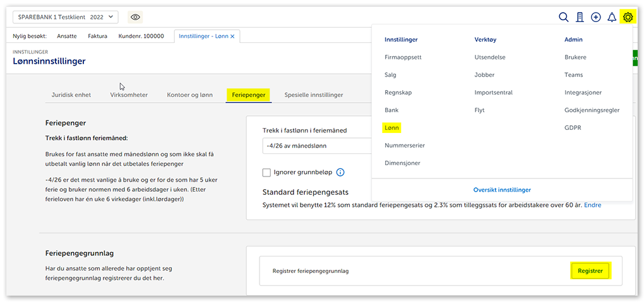Viewport: 644px width, 302px height.
Task: Switch to the Feriepenger tab
Action: click(x=247, y=95)
